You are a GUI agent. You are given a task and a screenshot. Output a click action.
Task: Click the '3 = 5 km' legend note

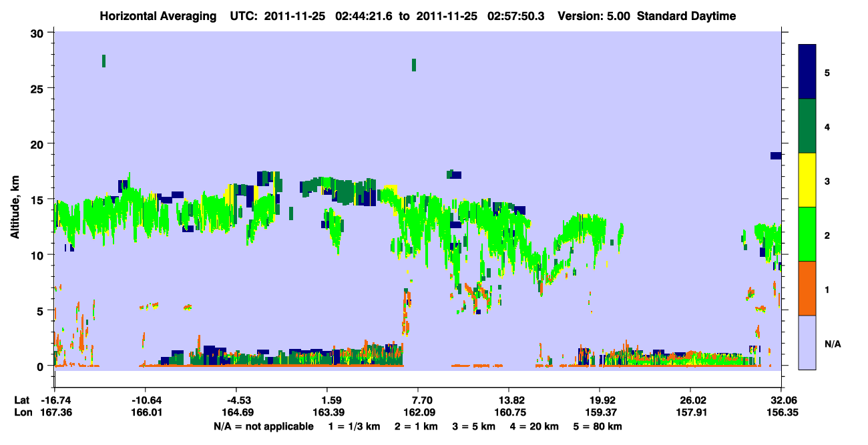[x=474, y=426]
